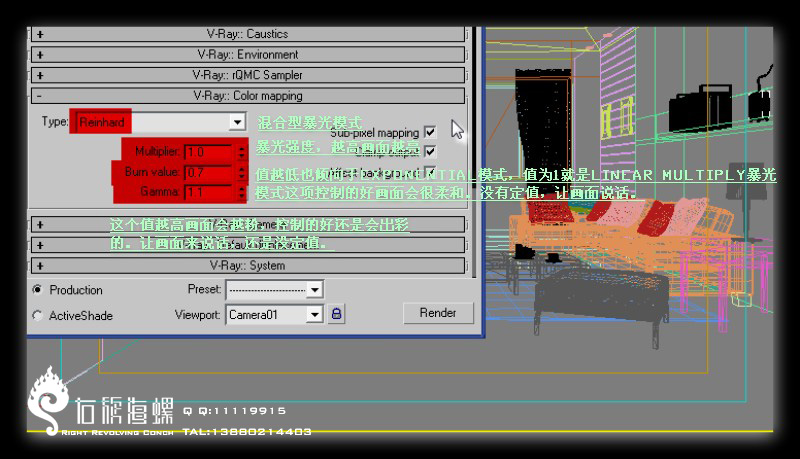Open the Preset dropdown

315,290
